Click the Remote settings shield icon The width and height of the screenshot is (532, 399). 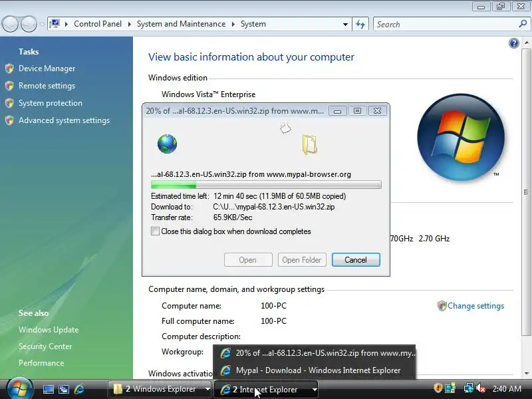tap(9, 86)
